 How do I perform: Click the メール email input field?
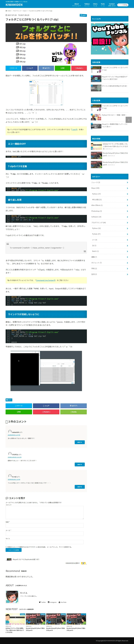[x=45, y=534]
